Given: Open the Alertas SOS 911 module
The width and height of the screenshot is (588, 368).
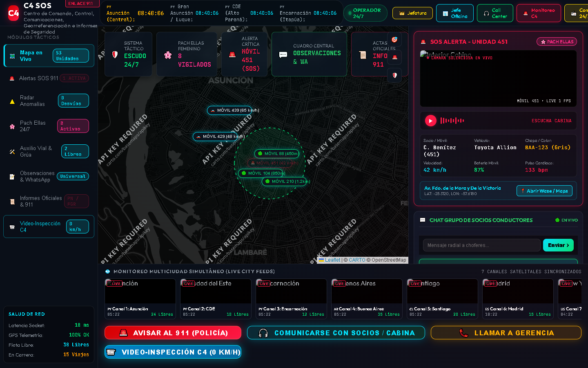Looking at the screenshot, I should coord(49,78).
